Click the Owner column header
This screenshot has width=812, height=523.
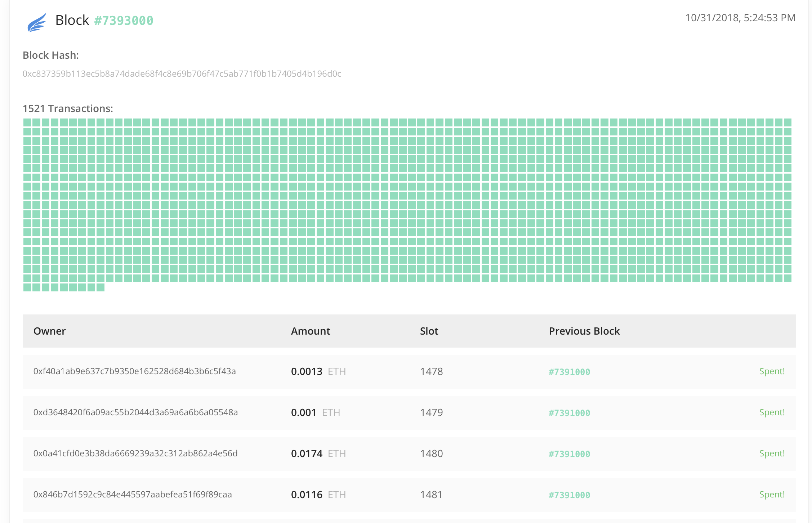pyautogui.click(x=50, y=331)
